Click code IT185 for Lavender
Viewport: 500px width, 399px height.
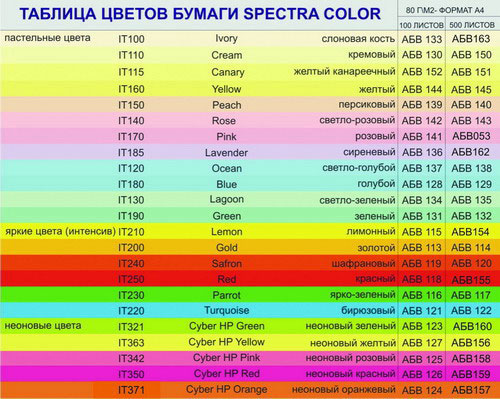131,153
